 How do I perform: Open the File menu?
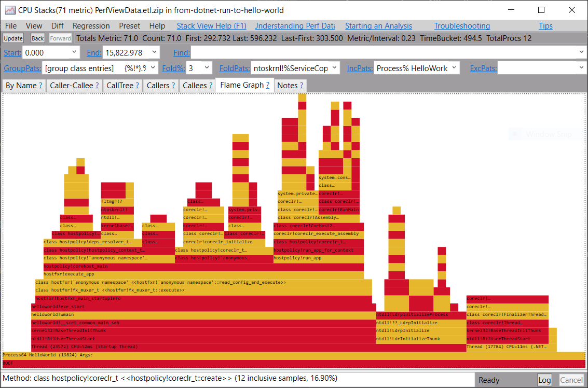tap(11, 26)
